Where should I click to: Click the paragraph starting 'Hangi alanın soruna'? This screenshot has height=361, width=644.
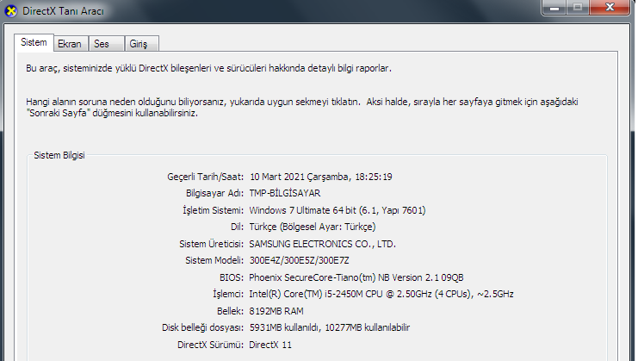[x=302, y=108]
